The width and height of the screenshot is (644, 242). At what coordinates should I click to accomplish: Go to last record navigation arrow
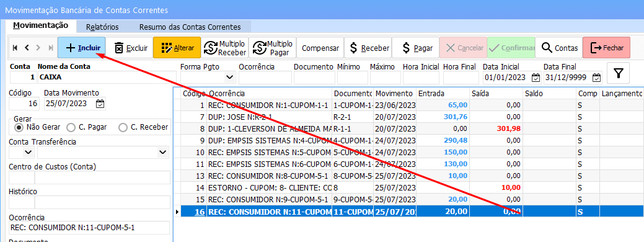click(x=51, y=48)
